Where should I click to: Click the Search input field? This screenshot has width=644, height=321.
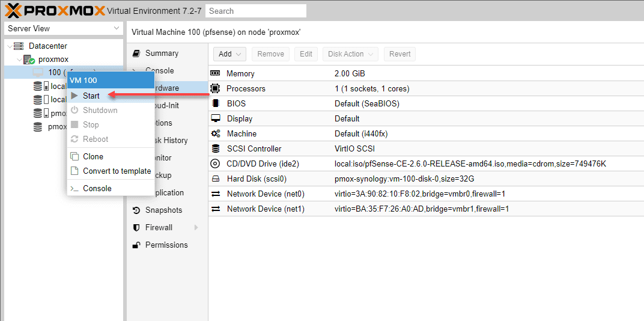point(255,11)
